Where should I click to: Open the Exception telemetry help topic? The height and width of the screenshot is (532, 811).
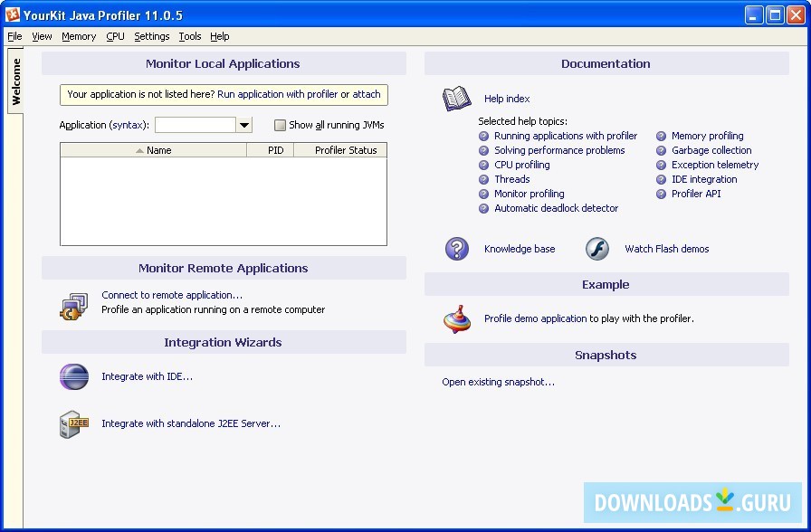(x=715, y=165)
